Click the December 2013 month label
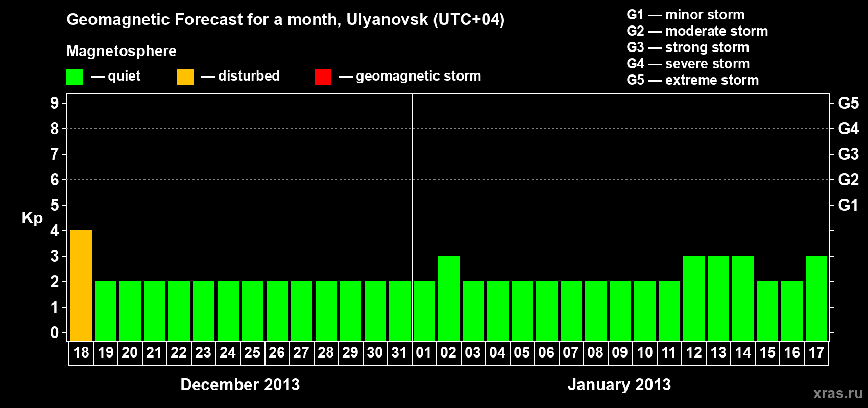This screenshot has height=408, width=868. 240,385
